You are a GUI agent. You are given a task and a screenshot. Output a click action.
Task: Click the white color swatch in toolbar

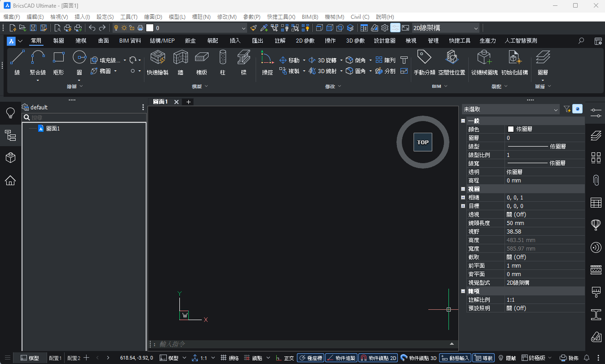click(x=150, y=28)
